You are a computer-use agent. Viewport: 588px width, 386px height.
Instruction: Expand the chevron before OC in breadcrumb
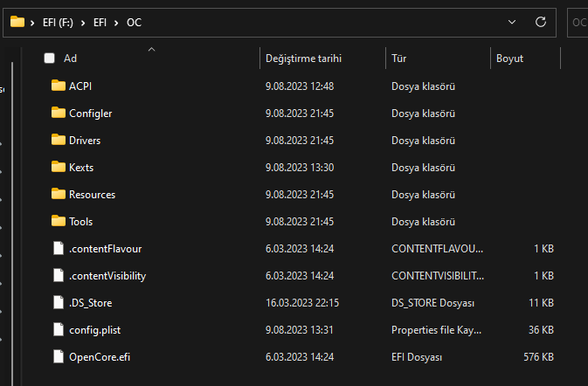[x=117, y=23]
